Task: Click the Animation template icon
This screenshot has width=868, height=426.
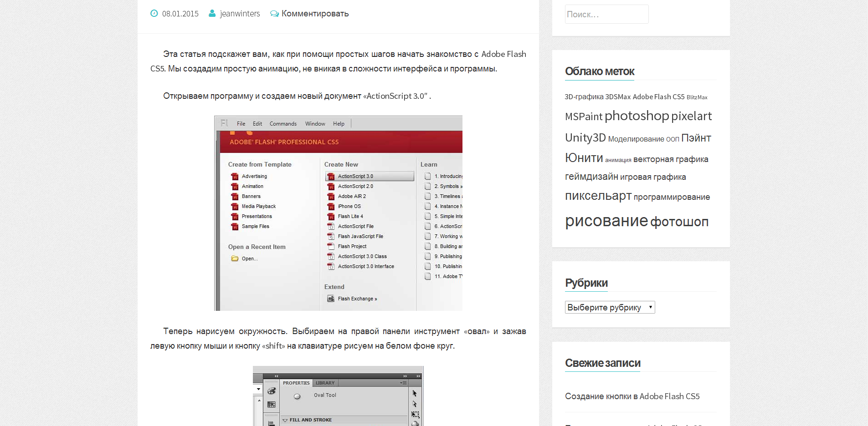Action: [235, 186]
